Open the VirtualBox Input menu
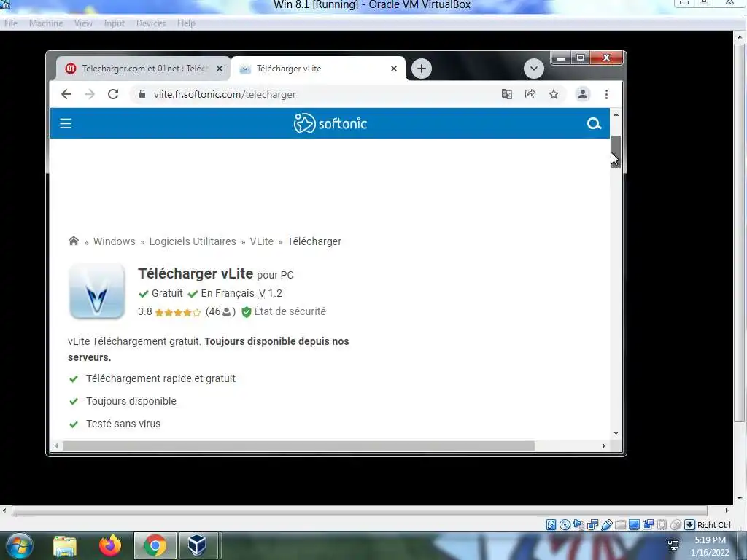Screen dimensions: 747x560 coord(115,23)
